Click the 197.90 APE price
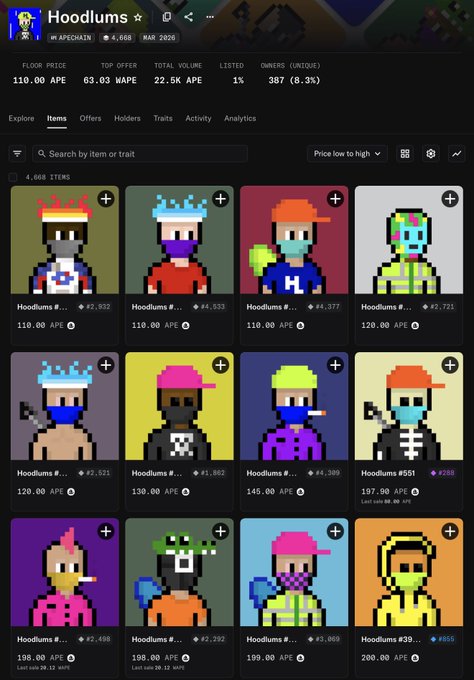Image resolution: width=474 pixels, height=680 pixels. (x=384, y=491)
